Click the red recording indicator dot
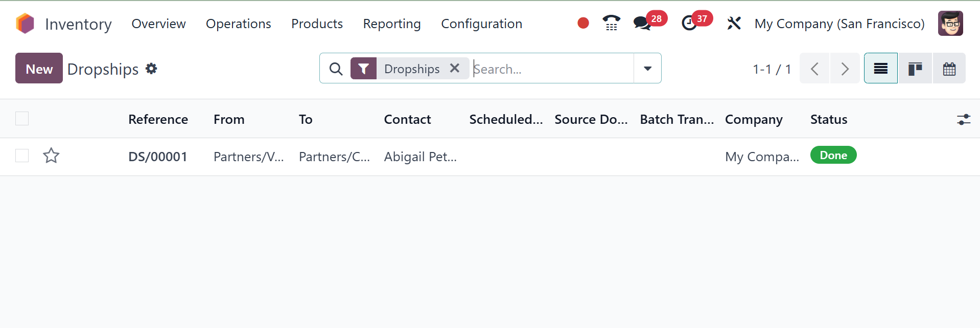 point(583,23)
